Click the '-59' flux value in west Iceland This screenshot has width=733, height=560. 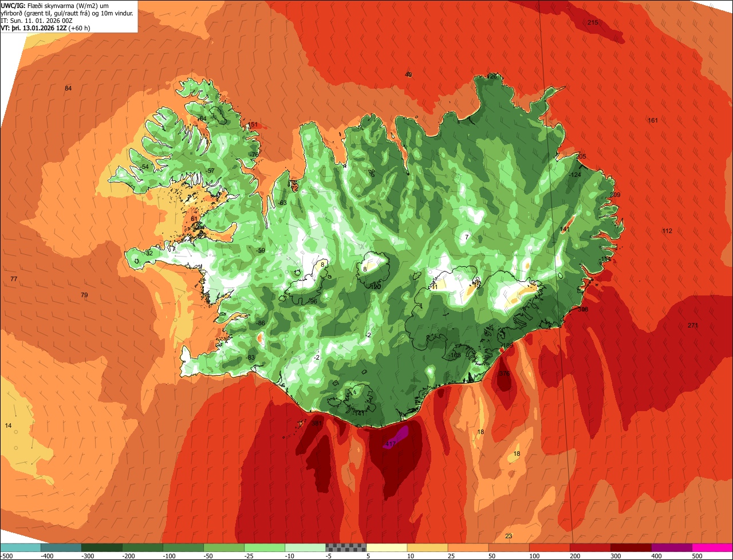point(261,250)
